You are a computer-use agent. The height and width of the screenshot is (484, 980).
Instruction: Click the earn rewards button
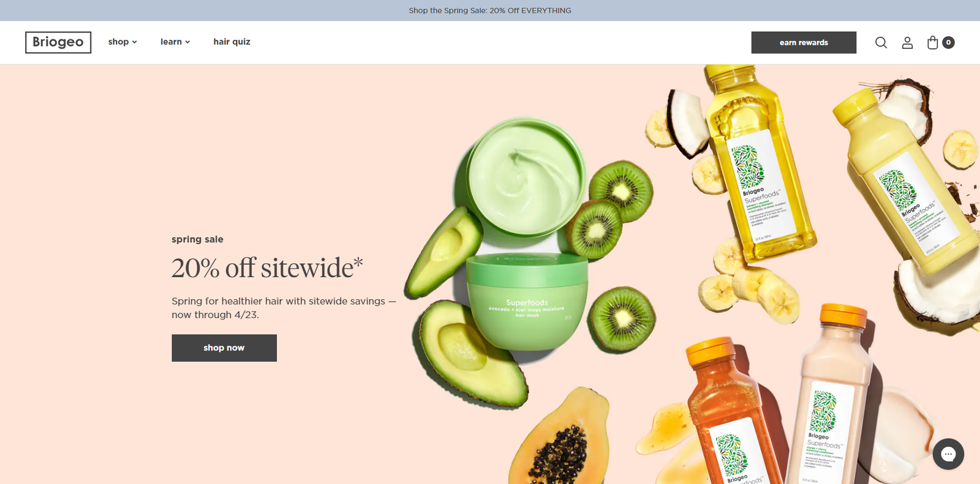click(804, 42)
